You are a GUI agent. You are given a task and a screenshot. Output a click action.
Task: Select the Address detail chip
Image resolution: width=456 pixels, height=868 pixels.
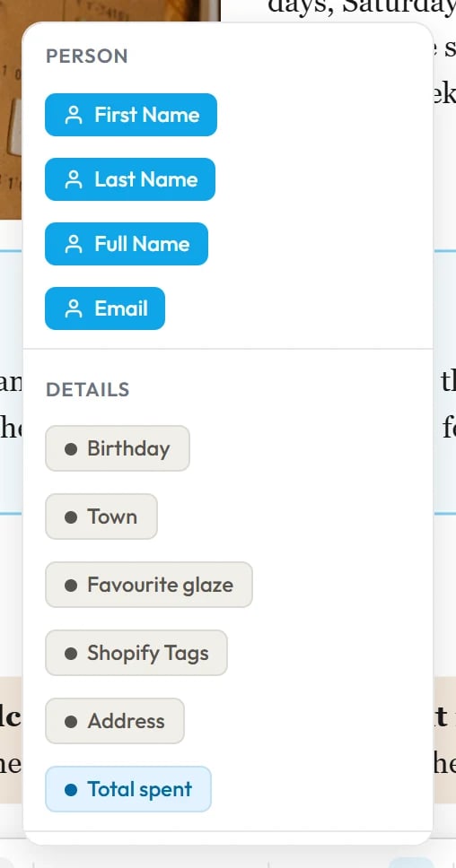click(x=115, y=721)
